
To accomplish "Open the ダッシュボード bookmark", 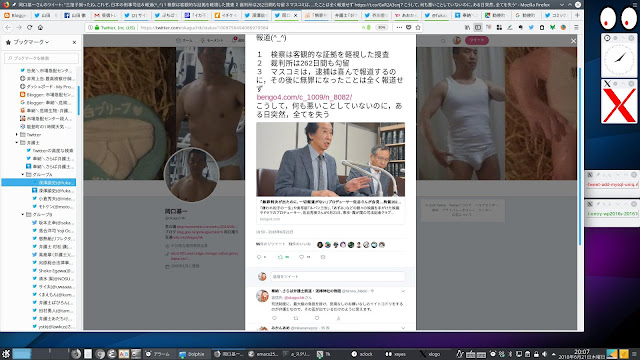I will tap(47, 87).
